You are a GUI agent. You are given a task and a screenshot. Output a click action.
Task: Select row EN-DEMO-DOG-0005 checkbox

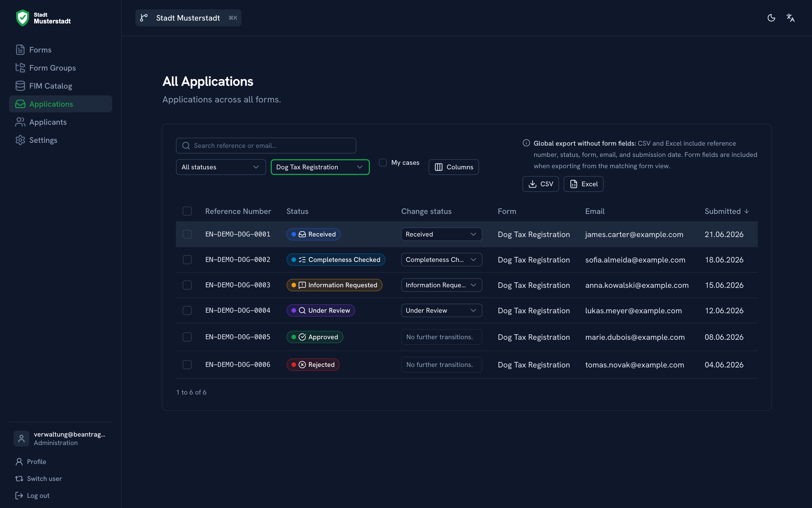coord(187,337)
